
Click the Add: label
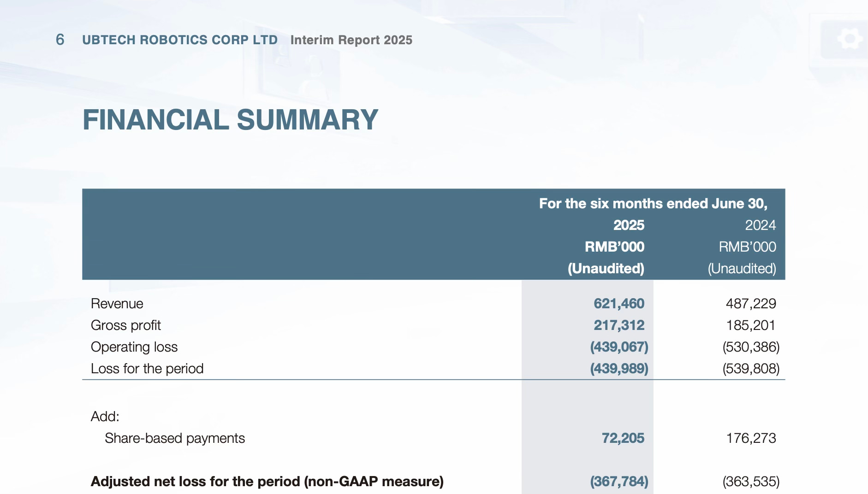[105, 417]
